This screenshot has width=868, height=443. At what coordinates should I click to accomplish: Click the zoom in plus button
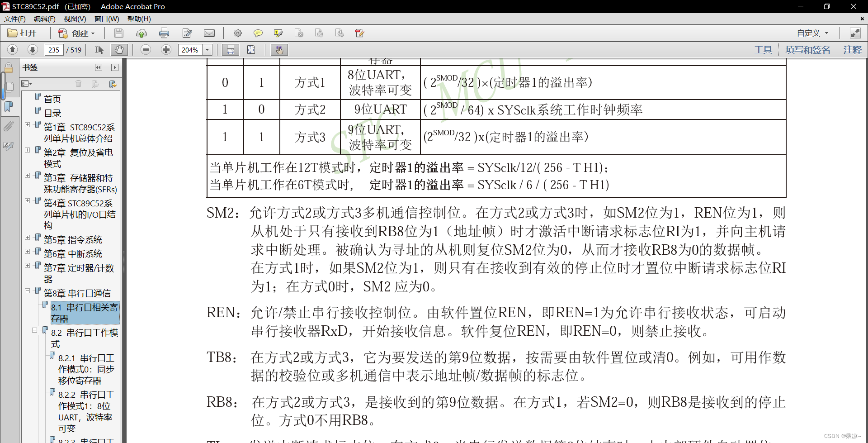(x=166, y=50)
